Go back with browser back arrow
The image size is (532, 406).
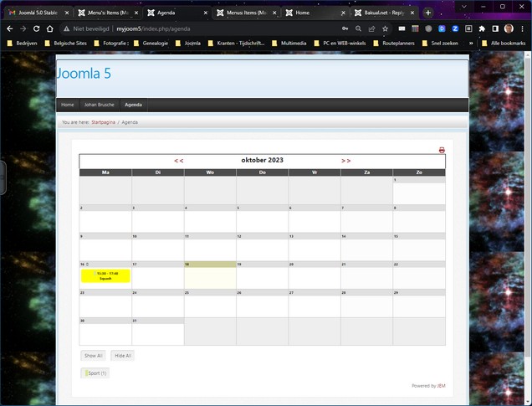(x=10, y=28)
